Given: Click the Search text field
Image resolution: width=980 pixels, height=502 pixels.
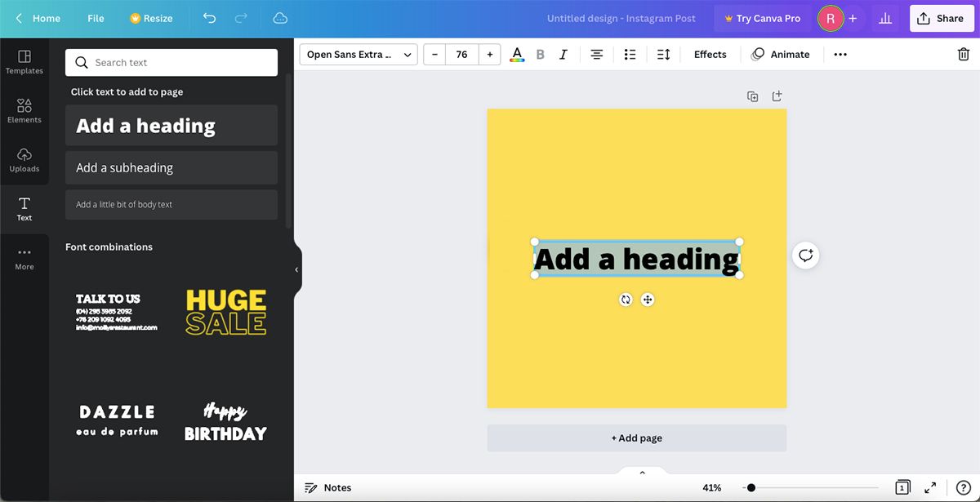Looking at the screenshot, I should tap(171, 62).
